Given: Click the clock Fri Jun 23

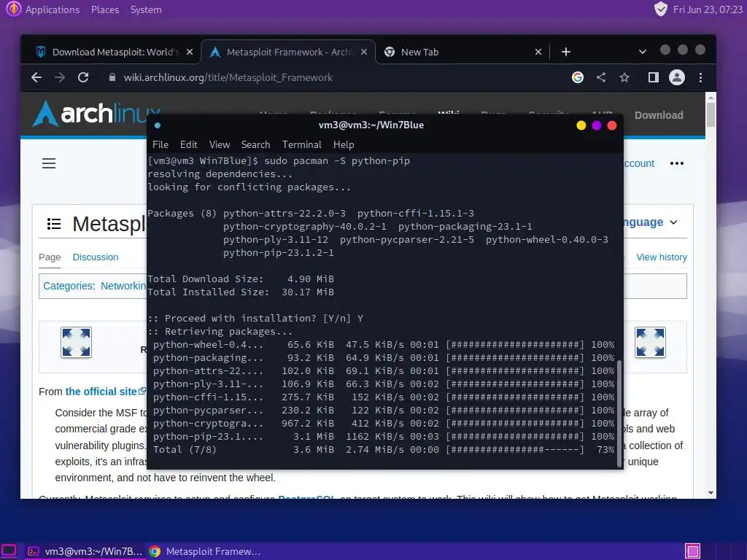Looking at the screenshot, I should (708, 9).
